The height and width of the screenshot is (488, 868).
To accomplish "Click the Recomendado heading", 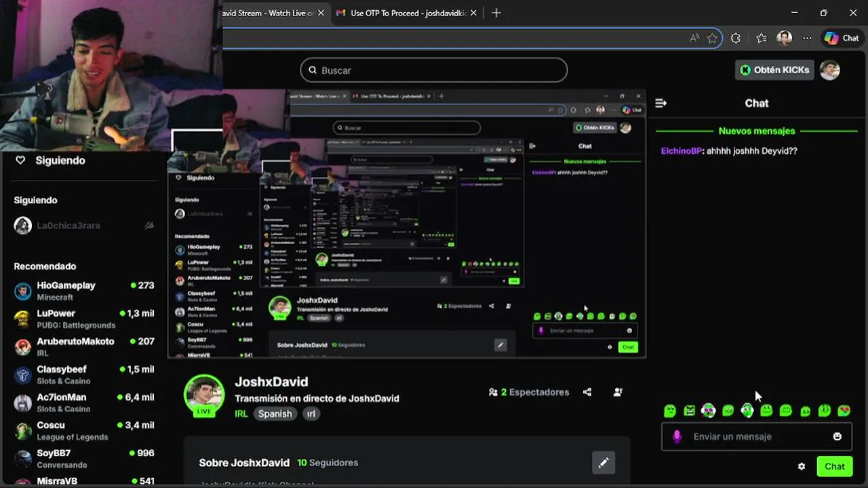I will [x=45, y=266].
